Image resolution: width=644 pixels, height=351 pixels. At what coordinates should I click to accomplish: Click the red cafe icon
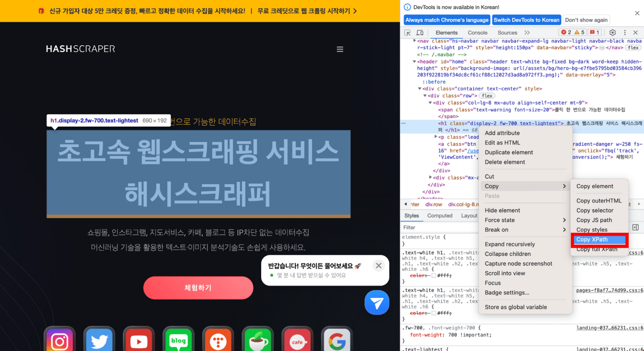click(x=297, y=339)
